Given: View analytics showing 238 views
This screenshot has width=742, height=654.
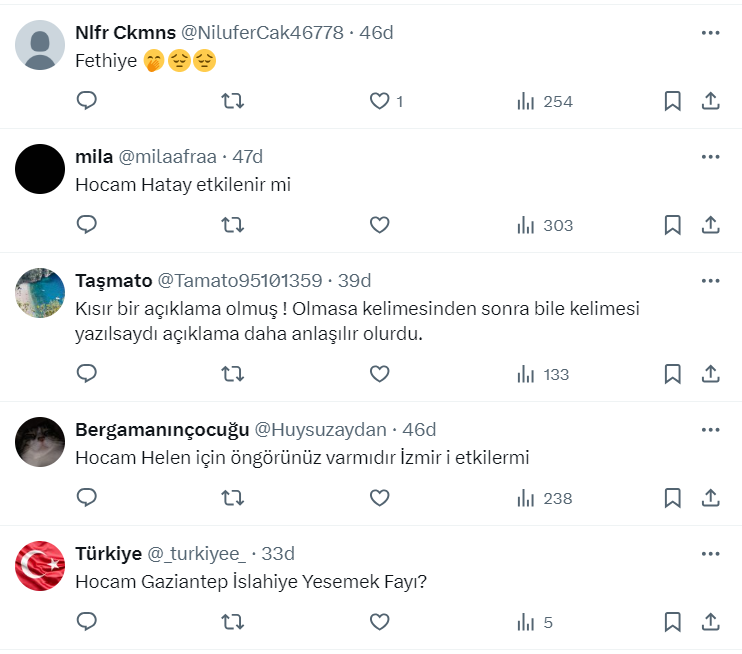Looking at the screenshot, I should [x=545, y=498].
